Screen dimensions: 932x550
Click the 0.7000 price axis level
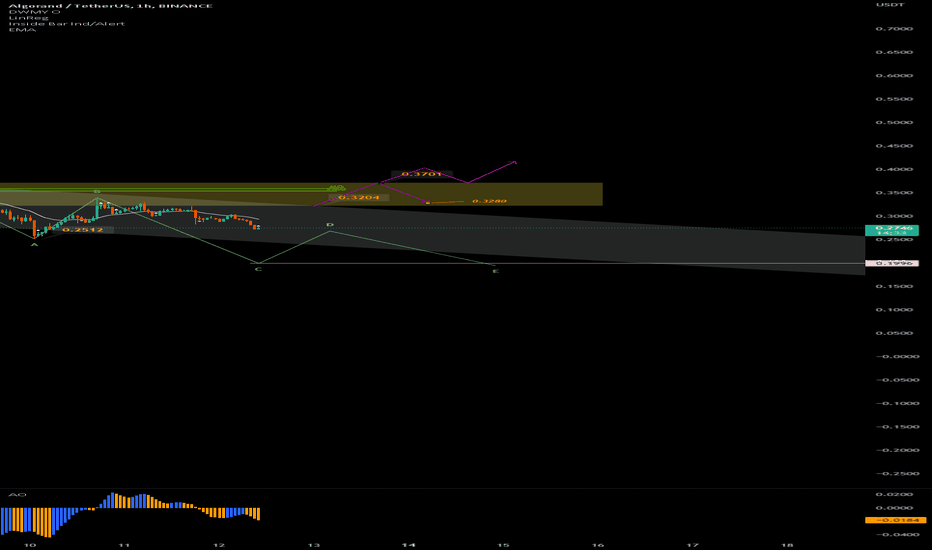[x=894, y=29]
